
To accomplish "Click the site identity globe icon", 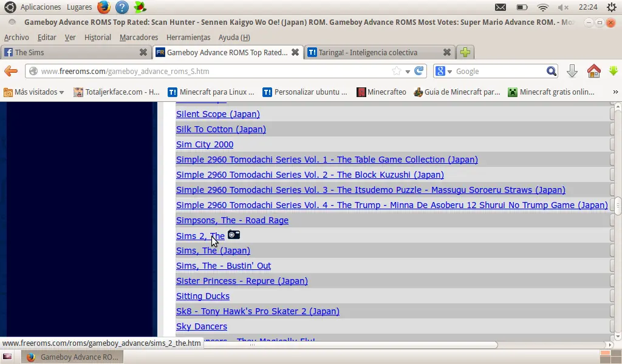I will point(33,72).
